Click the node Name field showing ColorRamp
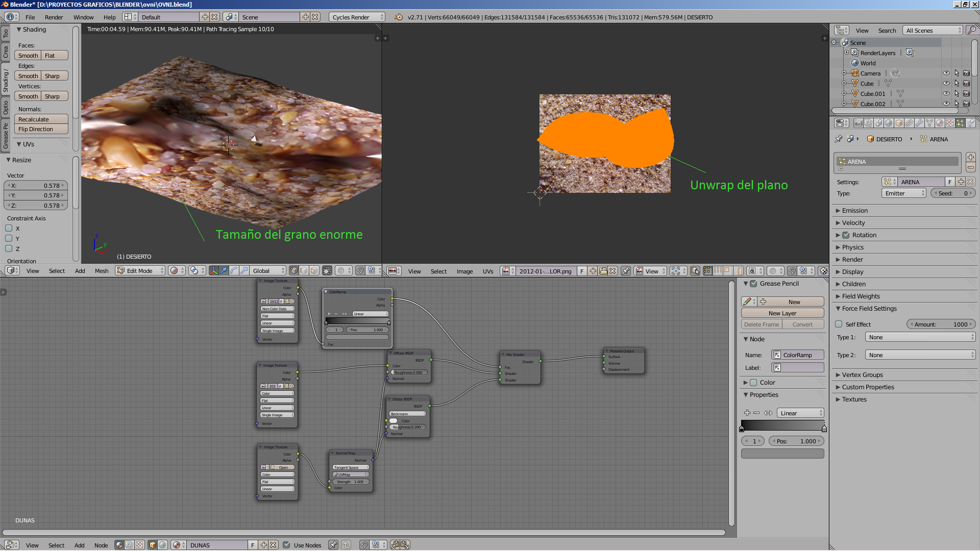980x551 pixels. (x=797, y=355)
